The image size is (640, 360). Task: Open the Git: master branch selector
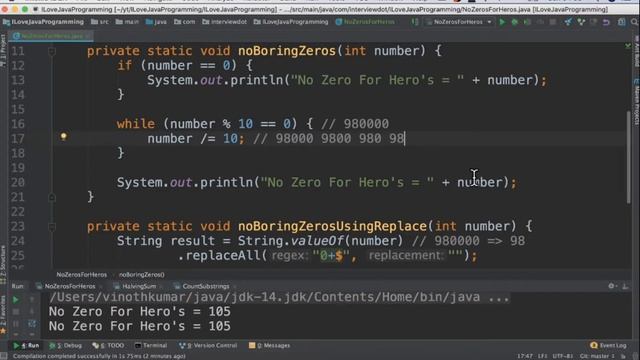(597, 356)
